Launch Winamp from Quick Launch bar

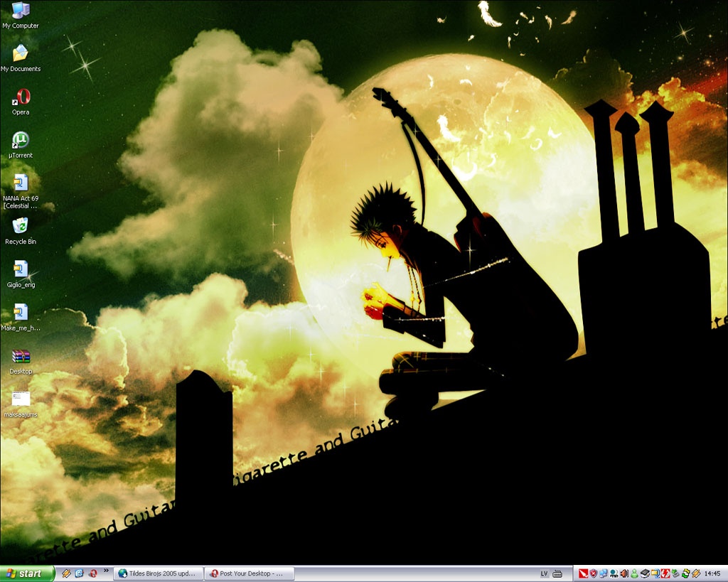pos(66,573)
